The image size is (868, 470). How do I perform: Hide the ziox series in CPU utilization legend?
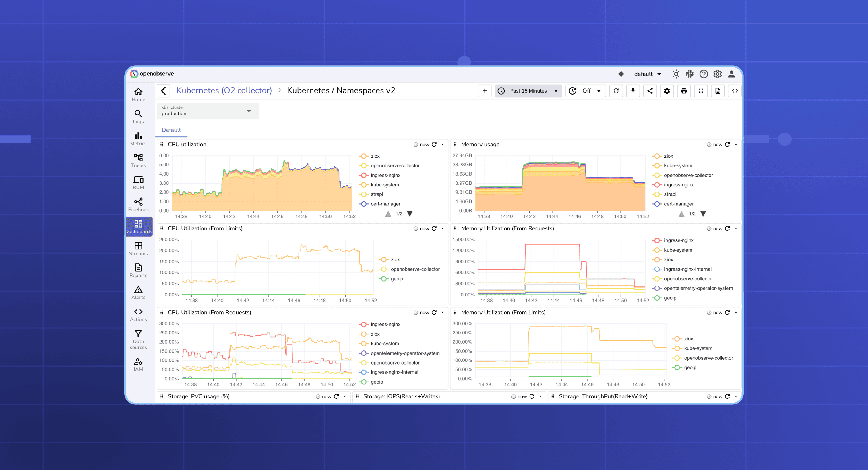tap(375, 156)
